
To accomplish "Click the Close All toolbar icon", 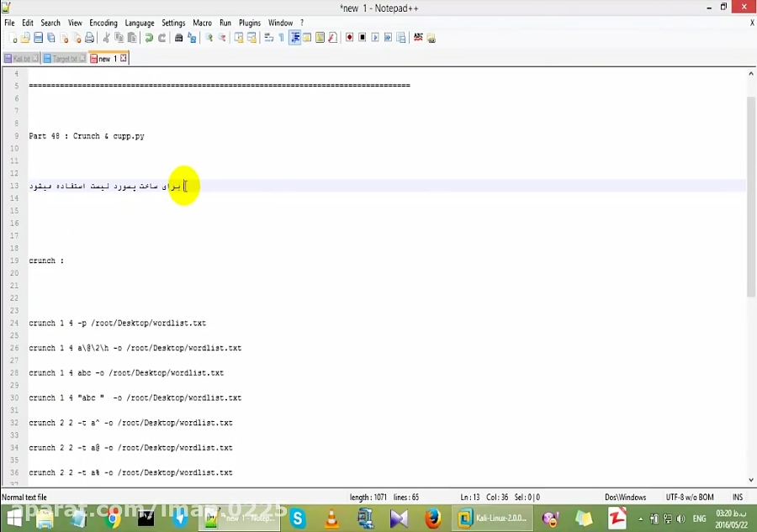I will pos(77,38).
